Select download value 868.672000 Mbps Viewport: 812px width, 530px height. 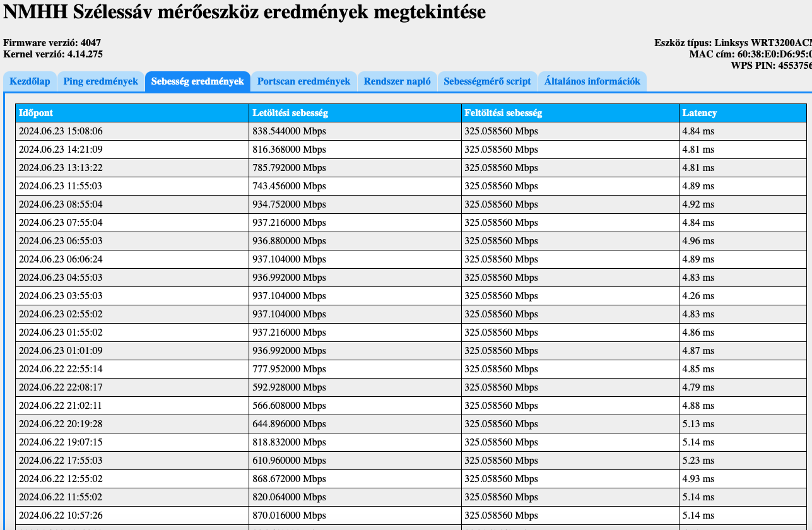289,479
